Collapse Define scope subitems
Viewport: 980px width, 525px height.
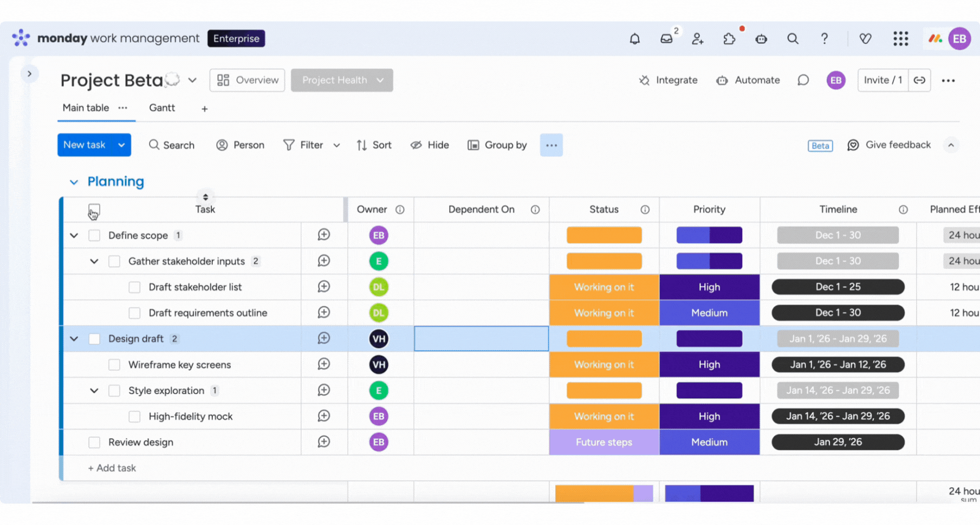(x=74, y=235)
